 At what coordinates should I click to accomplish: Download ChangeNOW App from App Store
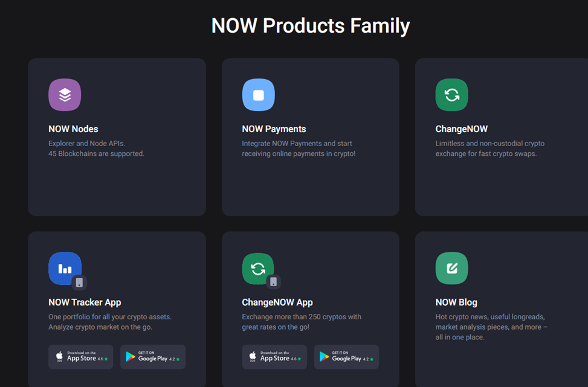click(x=274, y=357)
